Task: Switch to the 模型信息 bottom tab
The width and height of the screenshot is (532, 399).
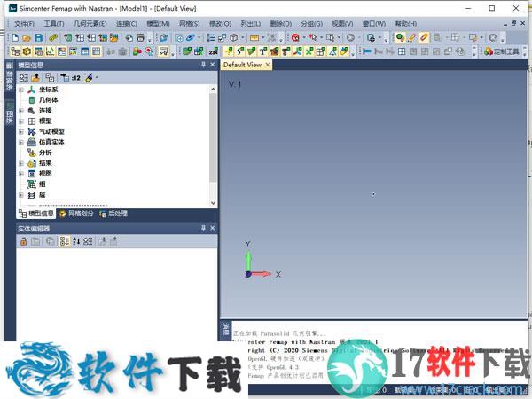Action: pos(36,214)
